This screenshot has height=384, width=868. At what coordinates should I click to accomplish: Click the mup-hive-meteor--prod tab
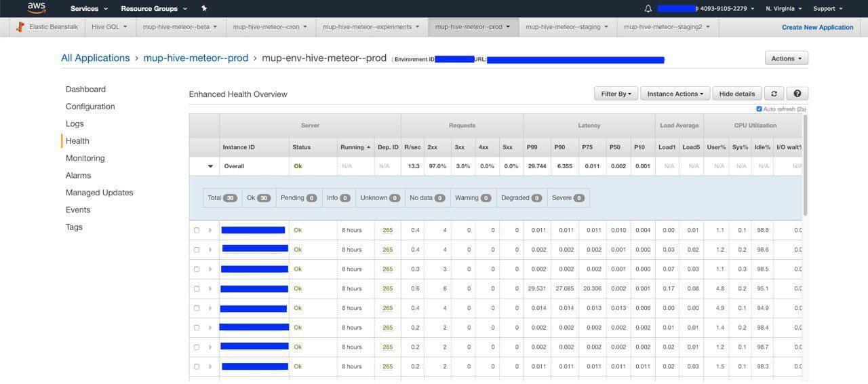pos(473,27)
